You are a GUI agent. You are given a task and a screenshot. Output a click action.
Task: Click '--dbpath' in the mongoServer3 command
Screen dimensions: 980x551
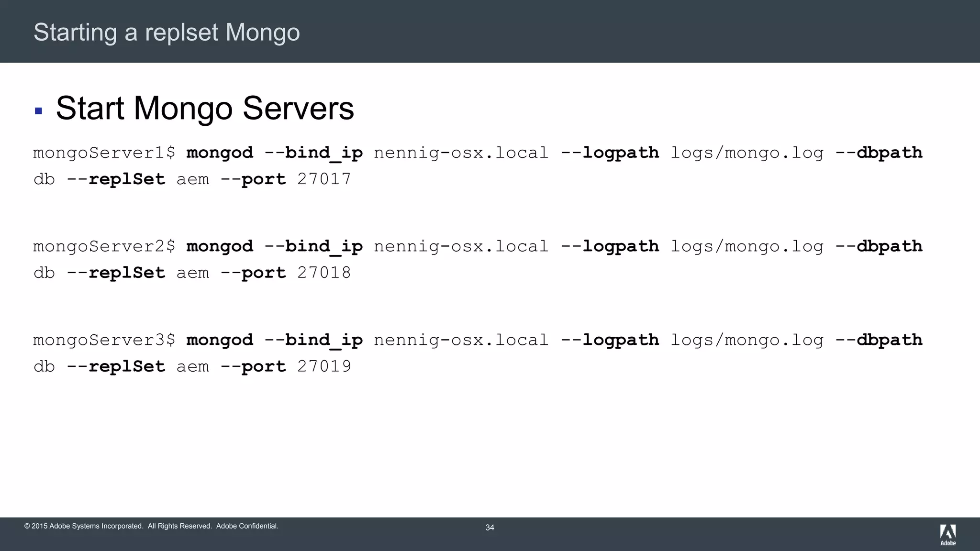click(879, 340)
